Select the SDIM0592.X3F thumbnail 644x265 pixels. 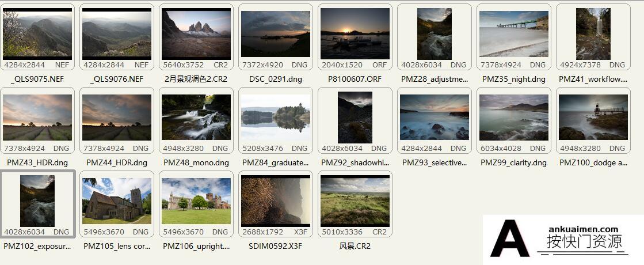pos(276,201)
